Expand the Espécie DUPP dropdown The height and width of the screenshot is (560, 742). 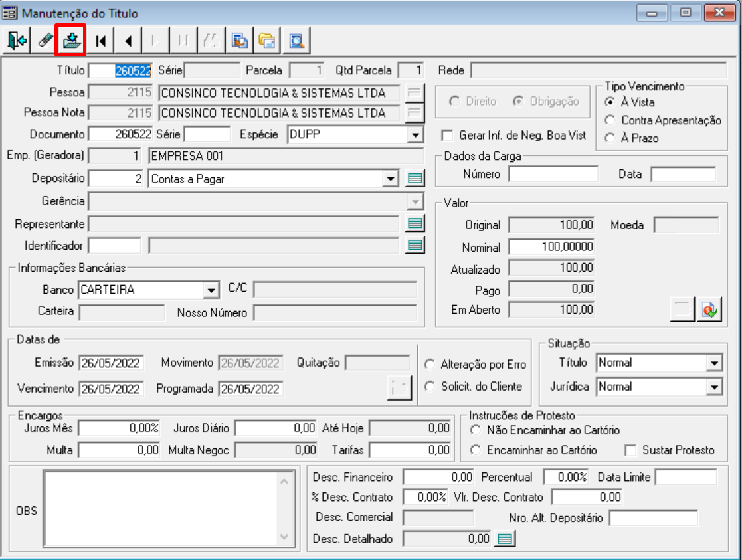click(415, 135)
